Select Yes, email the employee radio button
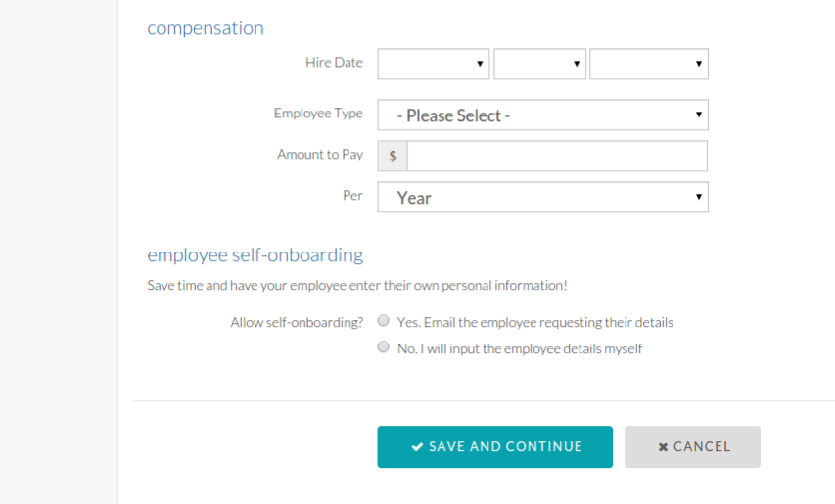The width and height of the screenshot is (835, 504). (x=383, y=320)
